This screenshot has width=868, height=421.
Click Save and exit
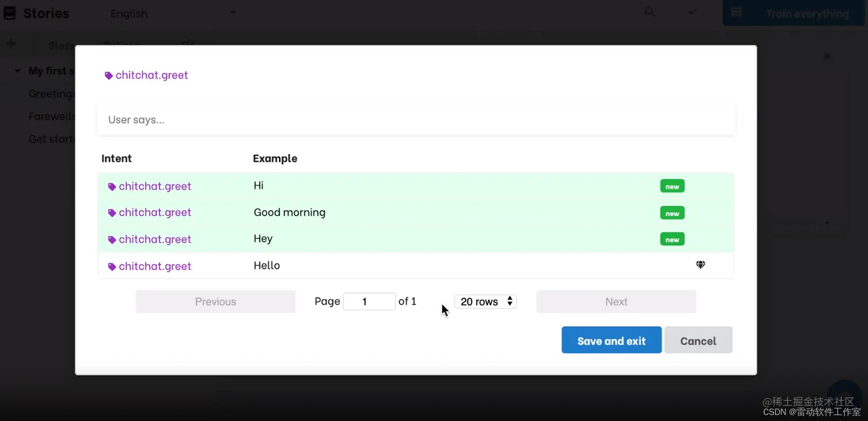point(611,341)
